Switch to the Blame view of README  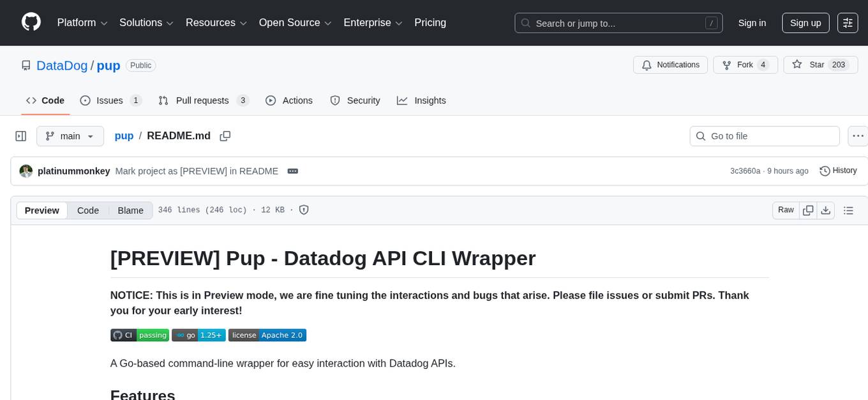point(130,210)
